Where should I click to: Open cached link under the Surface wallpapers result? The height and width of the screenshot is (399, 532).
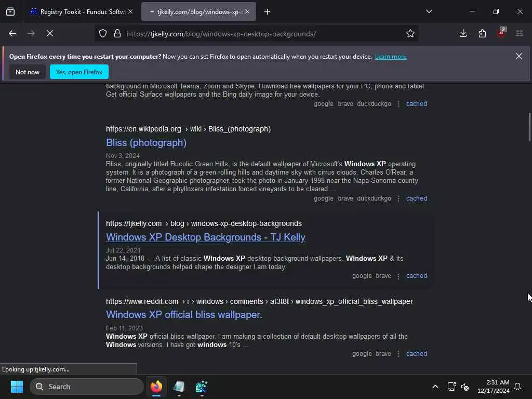(417, 104)
